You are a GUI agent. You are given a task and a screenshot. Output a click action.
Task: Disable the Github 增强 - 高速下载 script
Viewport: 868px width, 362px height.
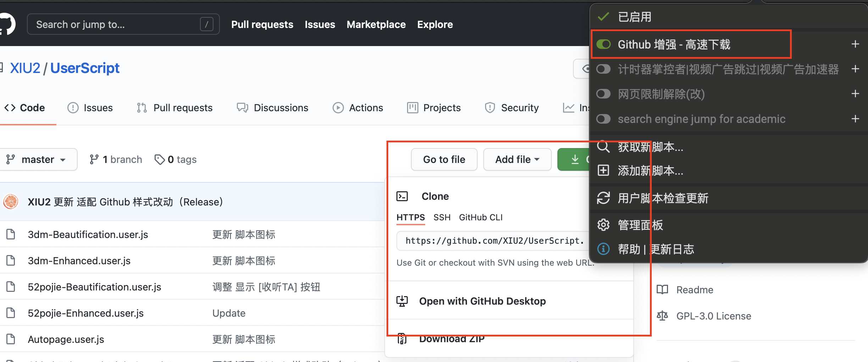coord(603,44)
